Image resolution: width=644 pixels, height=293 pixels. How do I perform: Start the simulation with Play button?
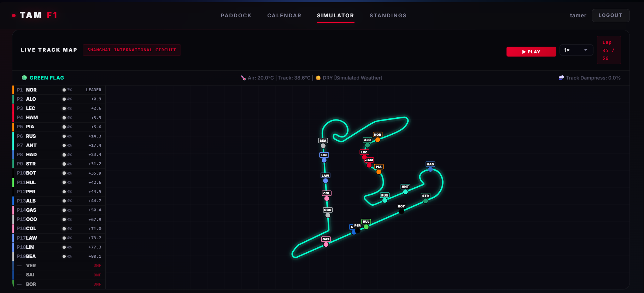pyautogui.click(x=531, y=52)
